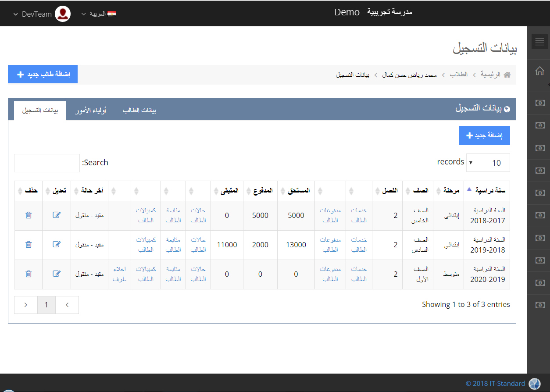Click the إضافة طالب جديد button
The image size is (550, 392).
coord(43,75)
